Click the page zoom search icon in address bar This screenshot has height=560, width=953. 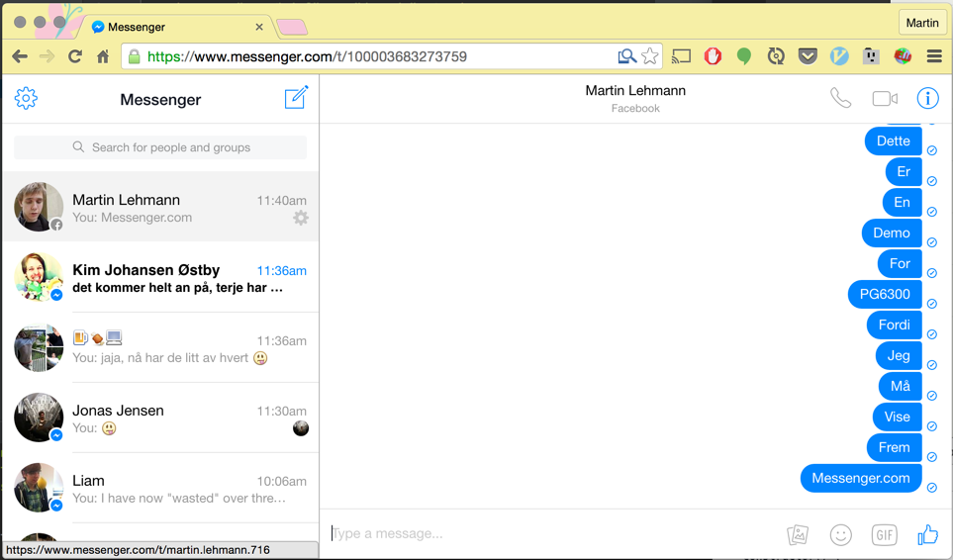click(626, 56)
